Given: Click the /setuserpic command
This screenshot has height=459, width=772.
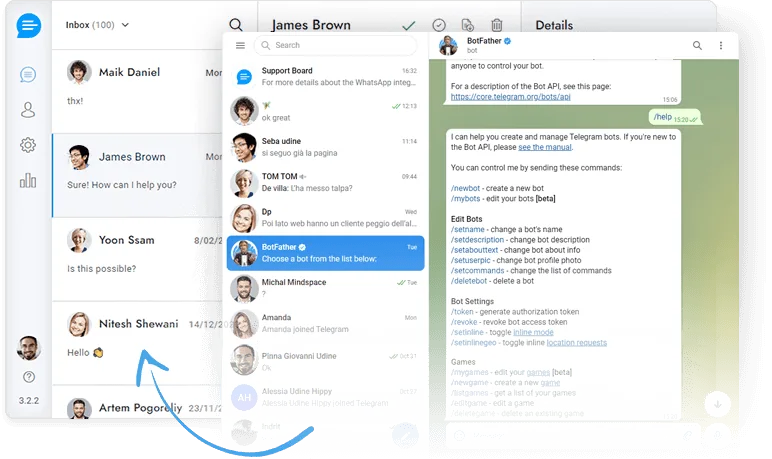Looking at the screenshot, I should (x=471, y=260).
